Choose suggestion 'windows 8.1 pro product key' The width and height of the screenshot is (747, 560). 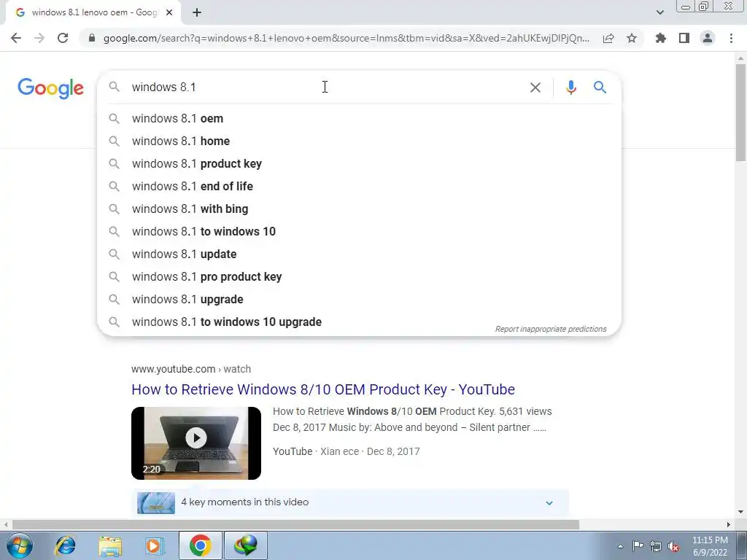(359, 276)
